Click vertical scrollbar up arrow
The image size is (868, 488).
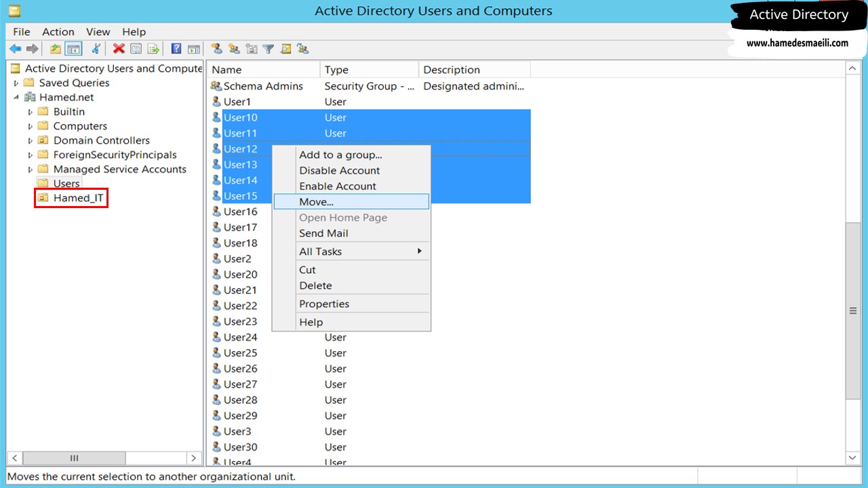[853, 68]
